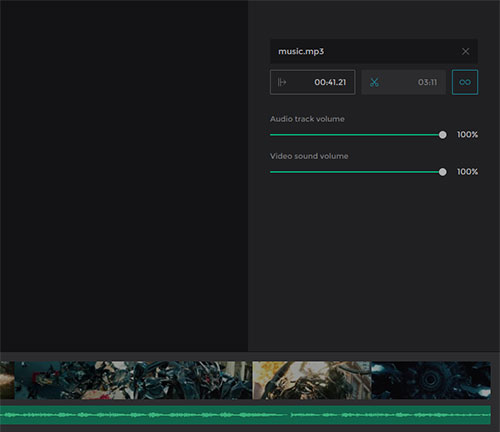
Task: Click the Audio track volume label
Action: pyautogui.click(x=307, y=119)
